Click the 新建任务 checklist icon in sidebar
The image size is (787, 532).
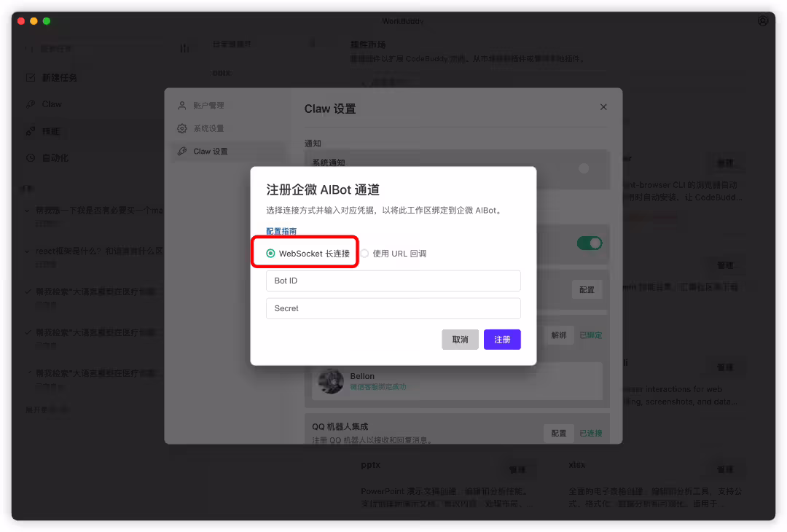(29, 77)
